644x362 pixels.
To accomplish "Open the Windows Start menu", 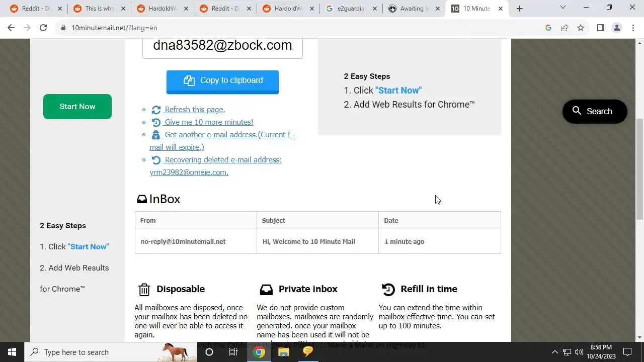I will click(x=12, y=352).
